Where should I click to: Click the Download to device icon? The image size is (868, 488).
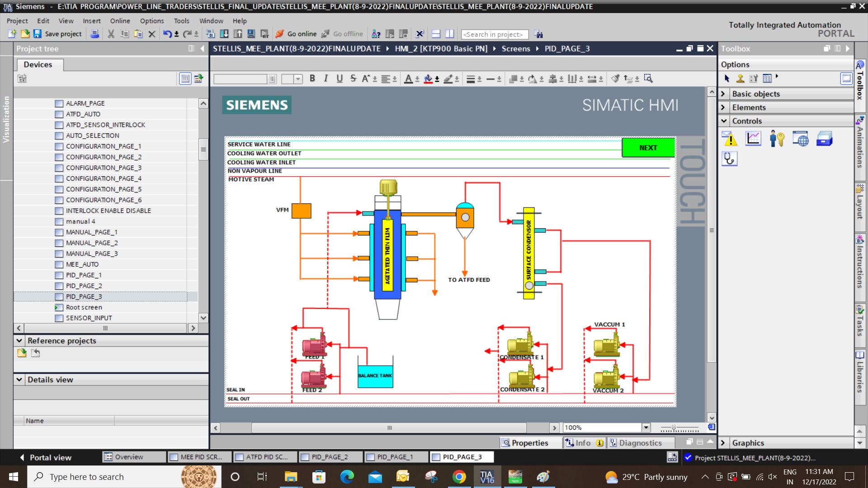coord(224,34)
